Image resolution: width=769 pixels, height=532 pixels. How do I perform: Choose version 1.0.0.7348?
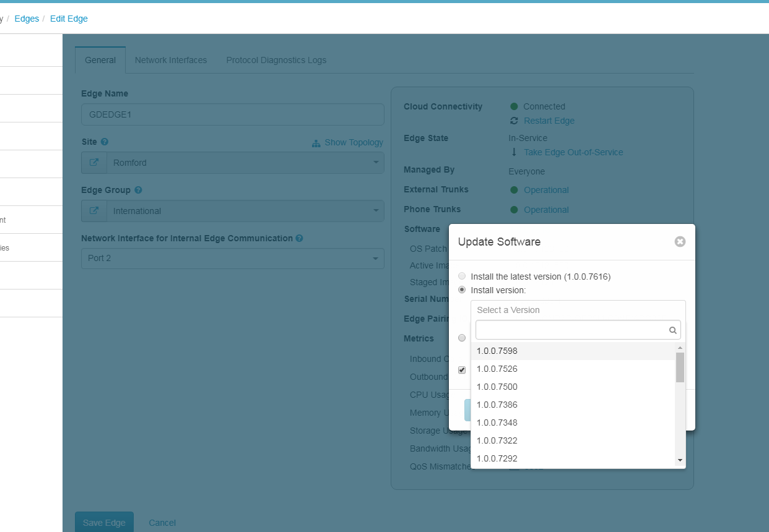(573, 423)
